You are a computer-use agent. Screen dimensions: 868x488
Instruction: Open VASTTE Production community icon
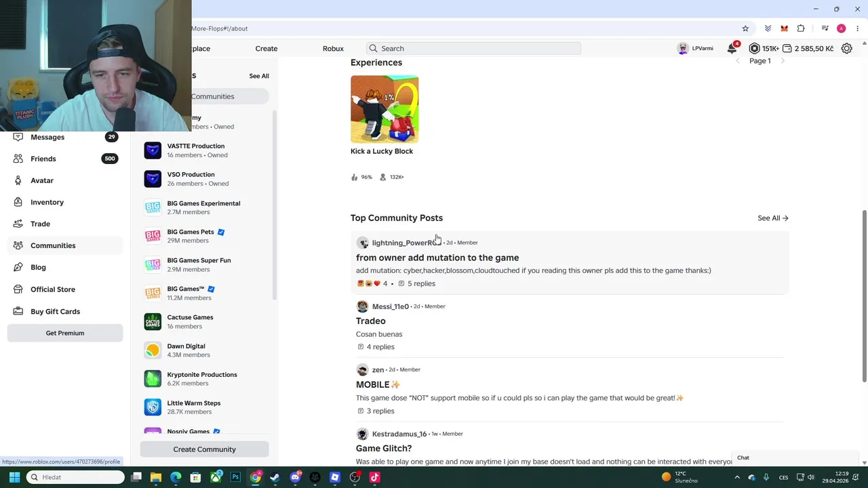point(153,150)
